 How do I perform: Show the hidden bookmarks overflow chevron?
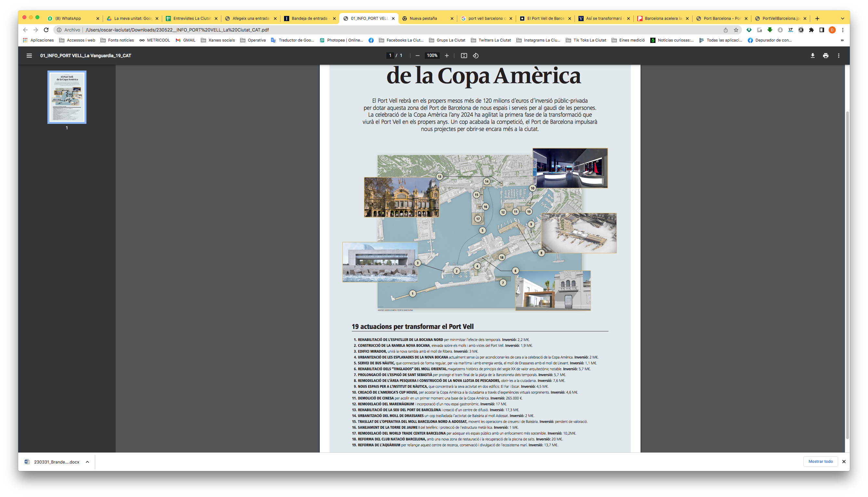point(842,40)
